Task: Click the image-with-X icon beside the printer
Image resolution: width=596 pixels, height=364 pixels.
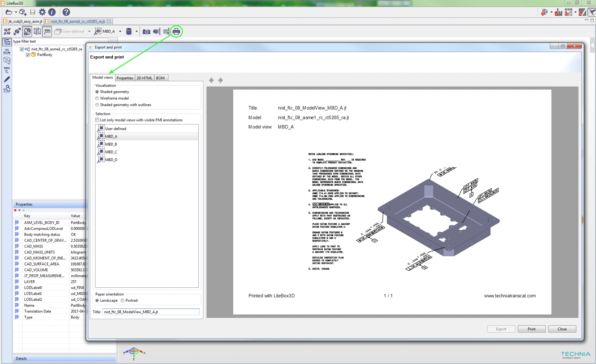Action: 167,31
